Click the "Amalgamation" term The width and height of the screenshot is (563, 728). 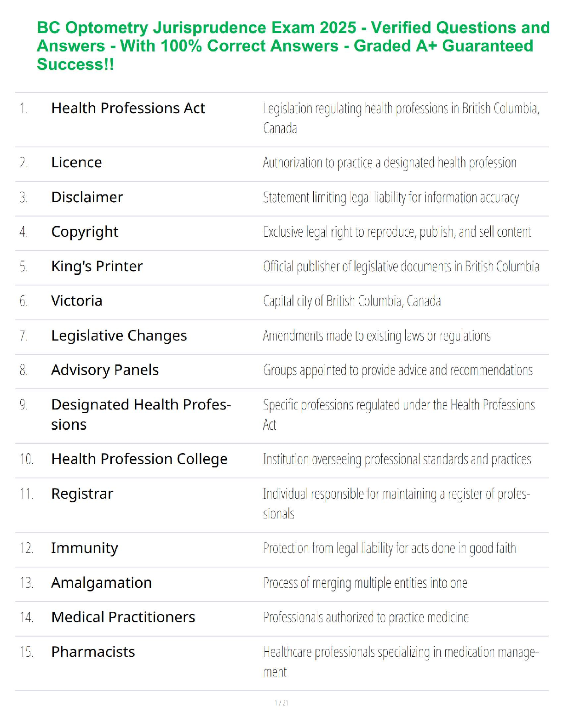(x=101, y=583)
